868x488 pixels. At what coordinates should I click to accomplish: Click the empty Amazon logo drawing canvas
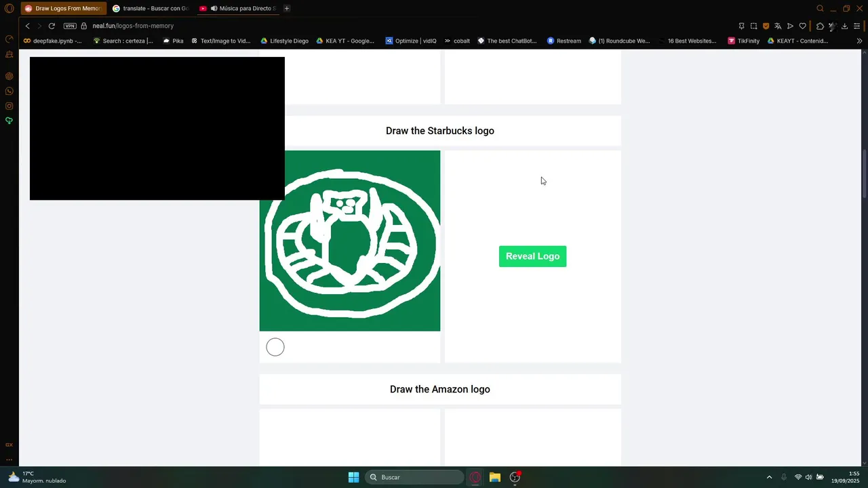click(x=350, y=437)
